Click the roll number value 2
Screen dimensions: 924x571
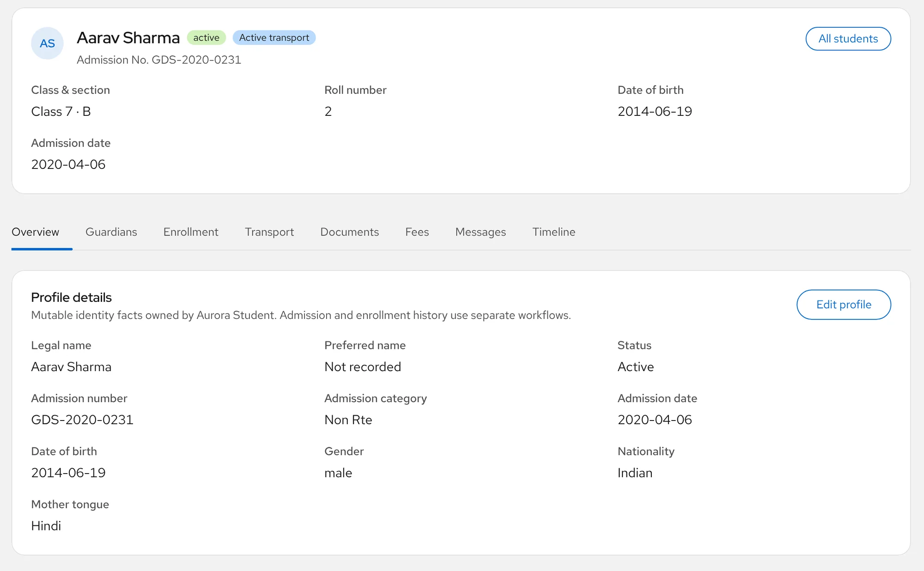(328, 111)
